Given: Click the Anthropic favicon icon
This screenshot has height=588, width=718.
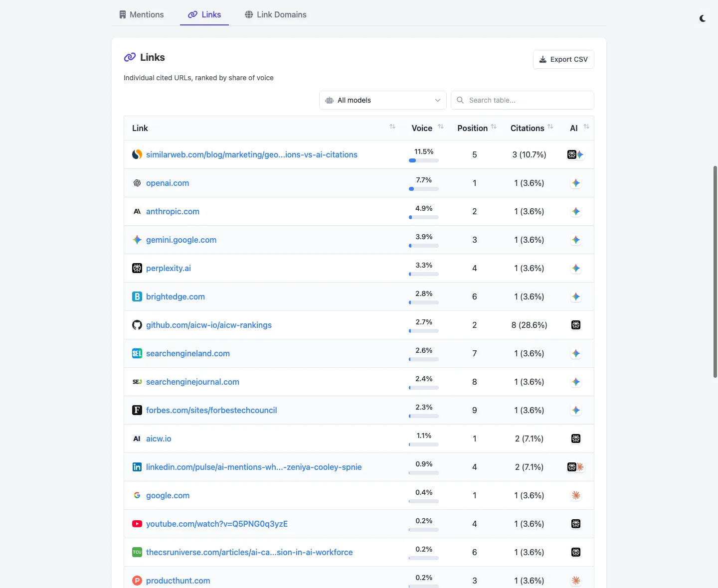Looking at the screenshot, I should pos(137,211).
